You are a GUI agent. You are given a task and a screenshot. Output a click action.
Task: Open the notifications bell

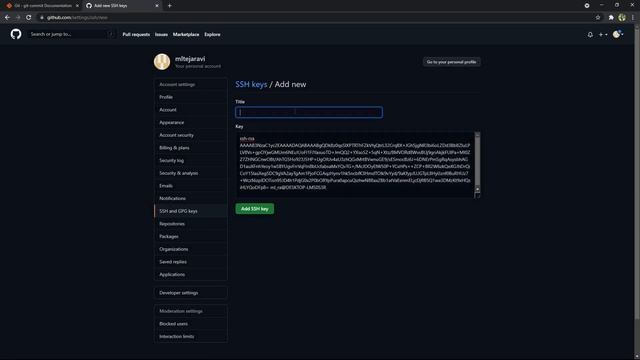(x=590, y=35)
